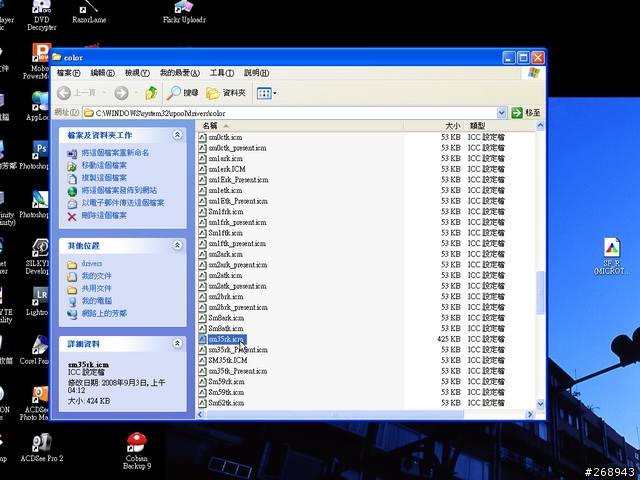Open the Forward button history dropdown
Viewport: 640px width, 480px height.
136,93
